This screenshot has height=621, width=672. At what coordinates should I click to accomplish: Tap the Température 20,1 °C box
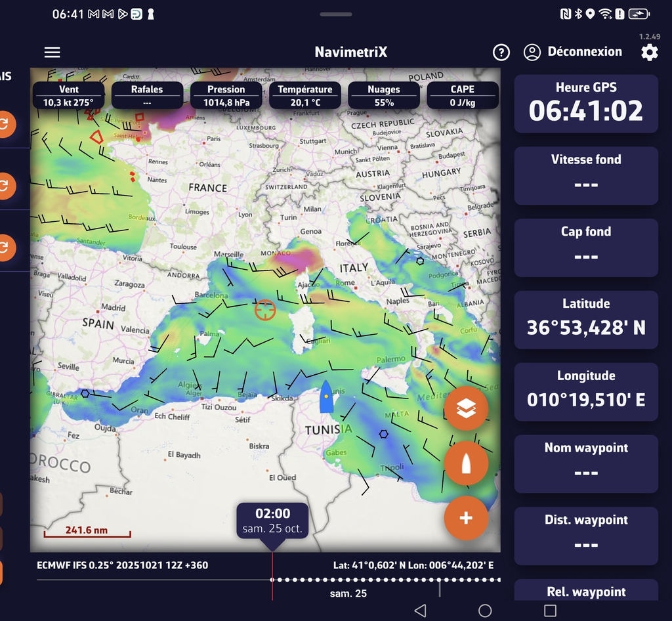pyautogui.click(x=304, y=96)
